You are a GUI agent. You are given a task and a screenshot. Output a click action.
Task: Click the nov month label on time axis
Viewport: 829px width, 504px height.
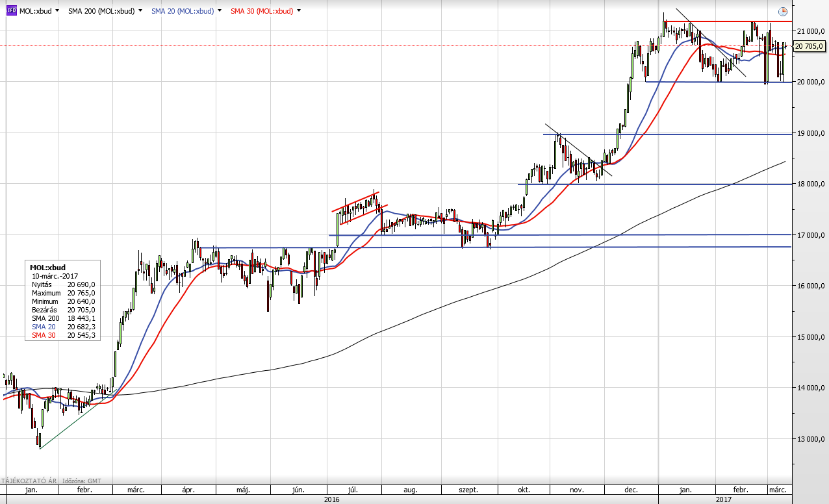(577, 490)
